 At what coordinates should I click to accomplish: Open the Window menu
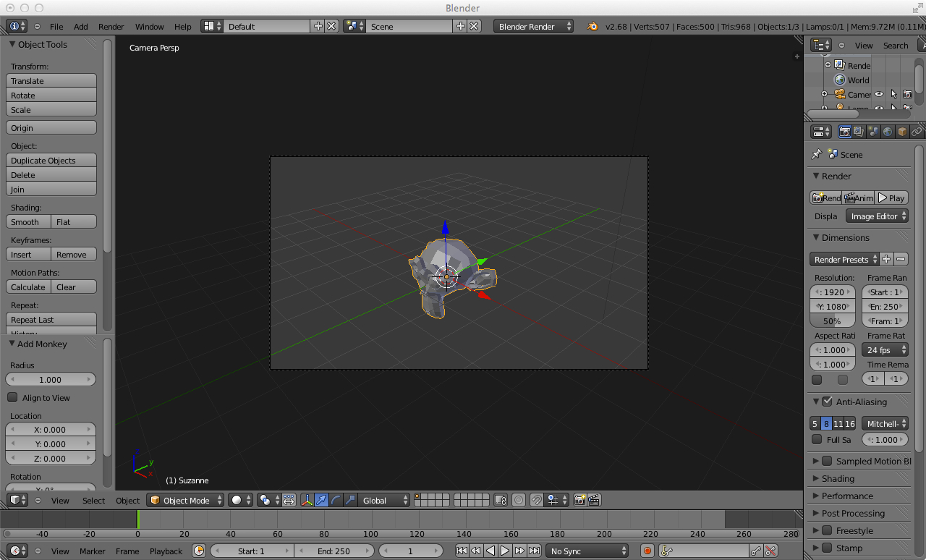[150, 26]
